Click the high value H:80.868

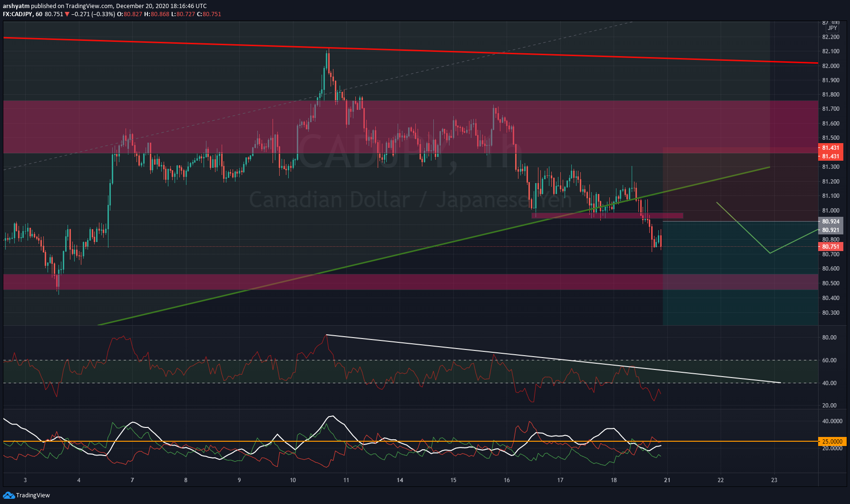(157, 14)
